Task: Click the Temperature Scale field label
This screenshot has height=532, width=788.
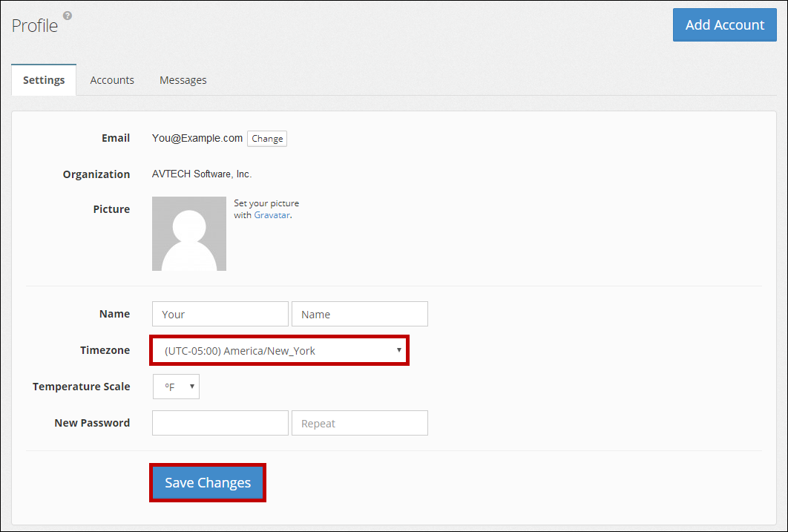Action: [x=81, y=387]
